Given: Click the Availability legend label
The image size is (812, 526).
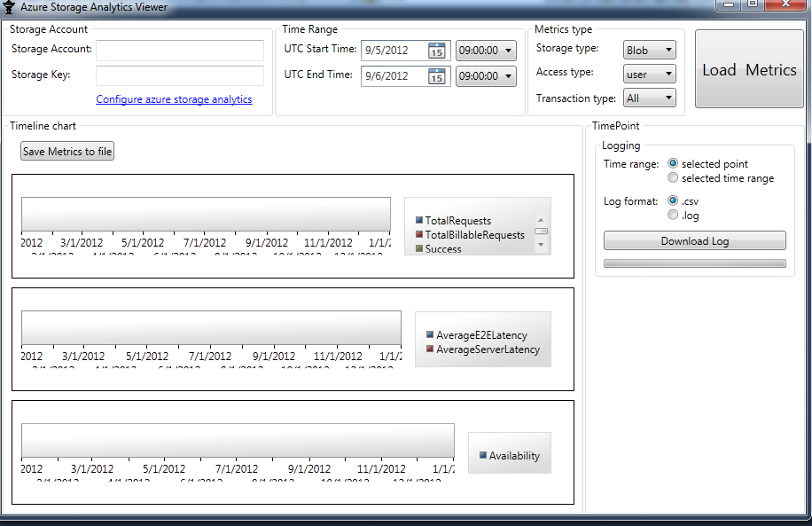Looking at the screenshot, I should 514,456.
